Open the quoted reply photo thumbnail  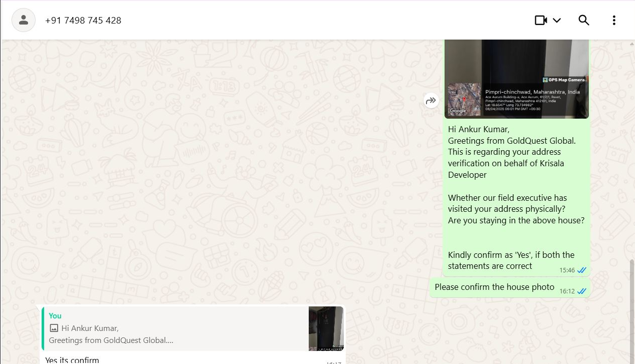click(326, 328)
